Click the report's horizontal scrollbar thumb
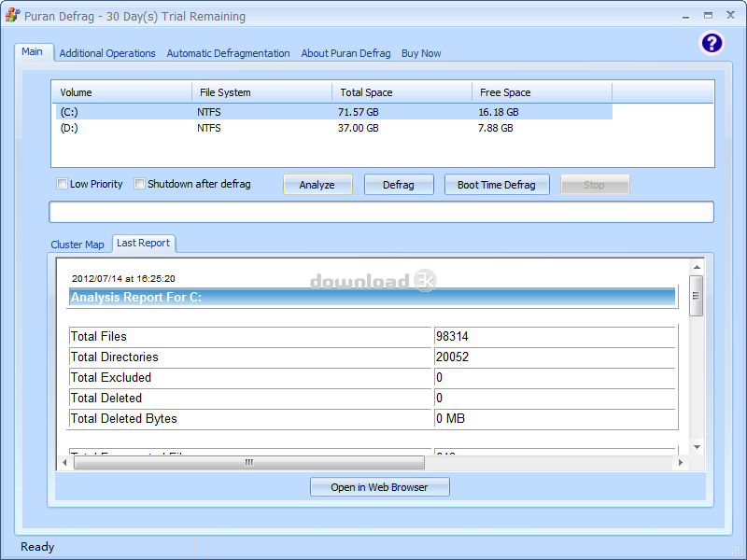 coord(249,462)
